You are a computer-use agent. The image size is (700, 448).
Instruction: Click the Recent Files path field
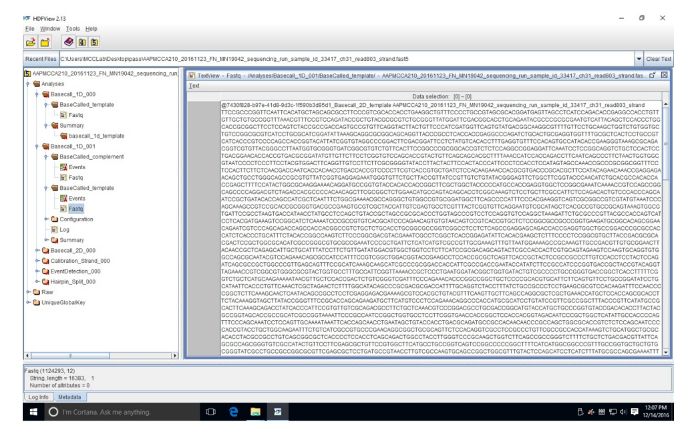(x=347, y=59)
